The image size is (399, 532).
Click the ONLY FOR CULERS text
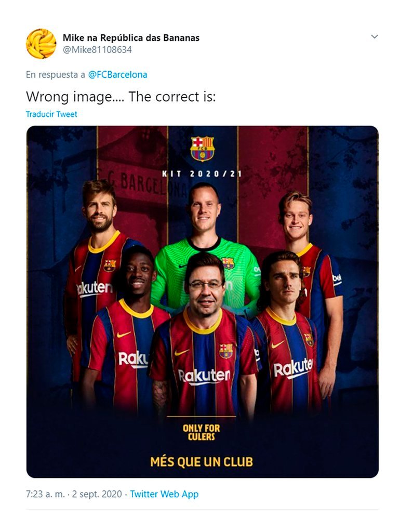[x=202, y=432]
